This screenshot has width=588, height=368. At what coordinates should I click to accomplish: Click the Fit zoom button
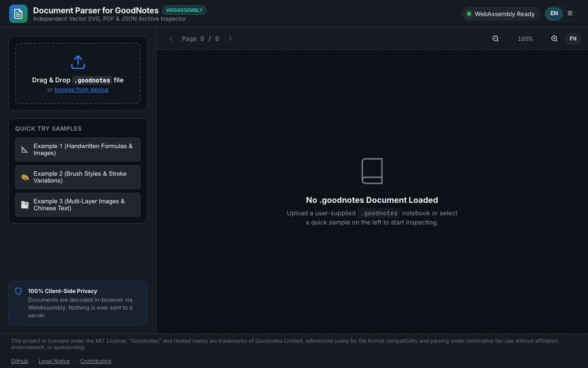(573, 39)
